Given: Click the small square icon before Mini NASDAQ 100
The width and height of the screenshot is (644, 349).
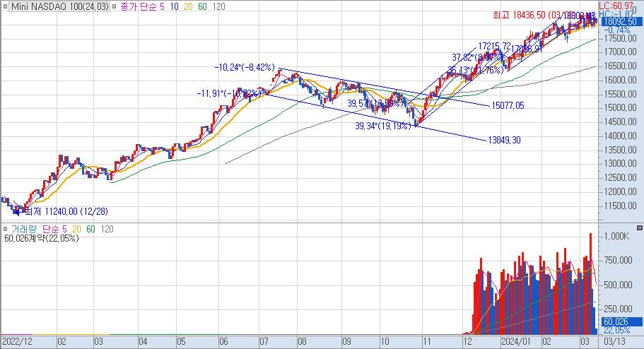Looking at the screenshot, I should pyautogui.click(x=6, y=6).
